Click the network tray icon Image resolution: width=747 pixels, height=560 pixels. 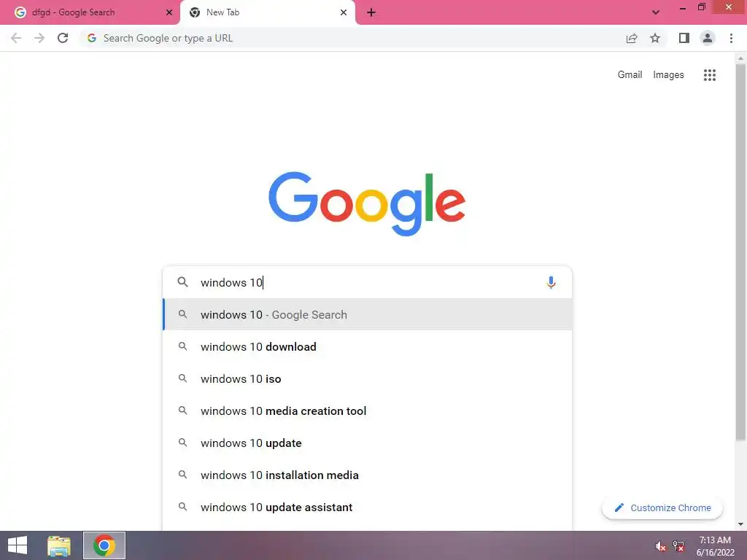coord(678,546)
